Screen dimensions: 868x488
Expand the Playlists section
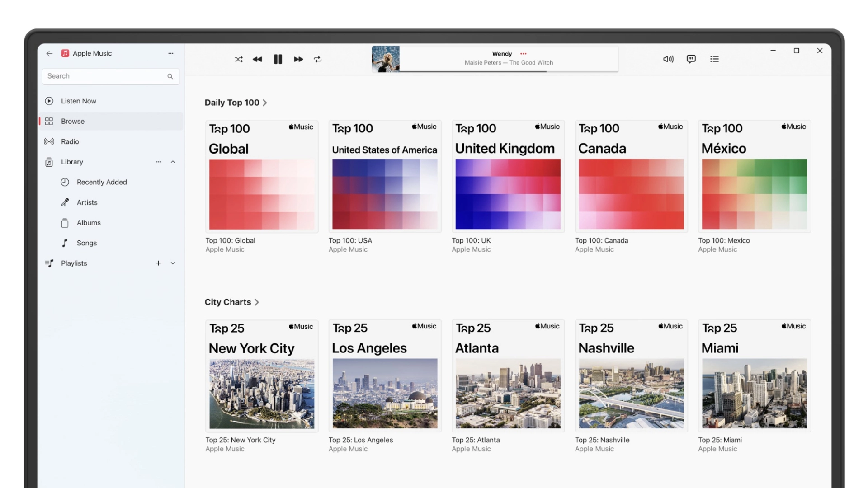(173, 263)
